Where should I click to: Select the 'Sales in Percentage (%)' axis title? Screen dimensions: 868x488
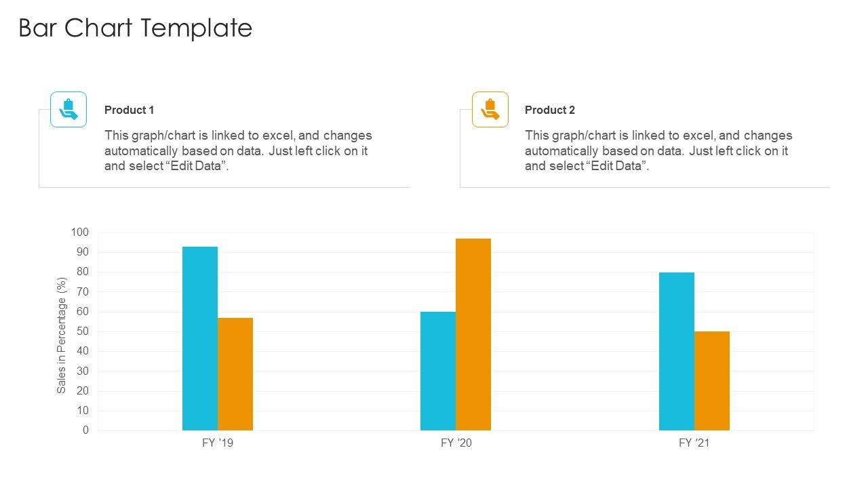click(62, 335)
